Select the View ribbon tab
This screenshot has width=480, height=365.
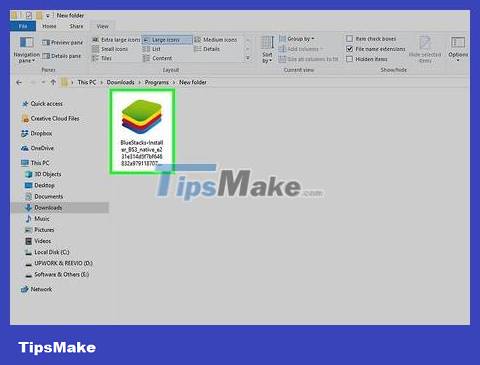point(102,26)
